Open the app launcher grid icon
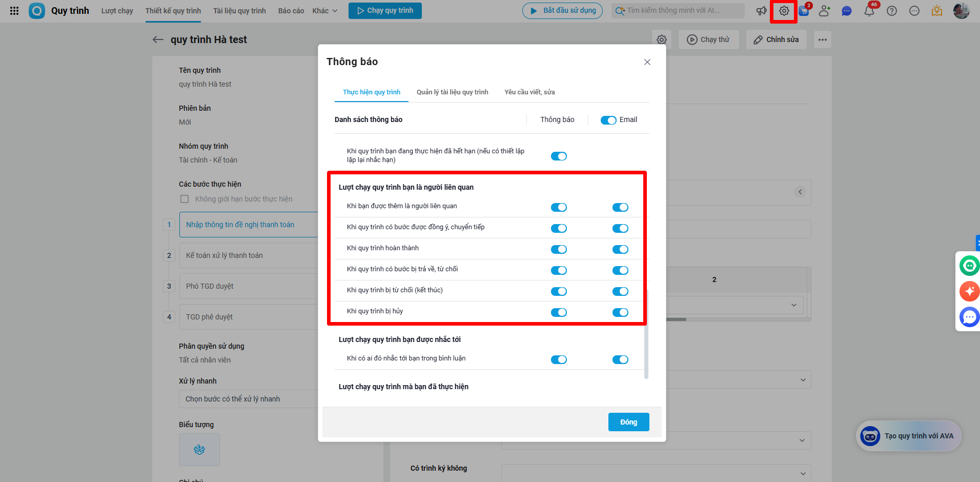 point(14,11)
